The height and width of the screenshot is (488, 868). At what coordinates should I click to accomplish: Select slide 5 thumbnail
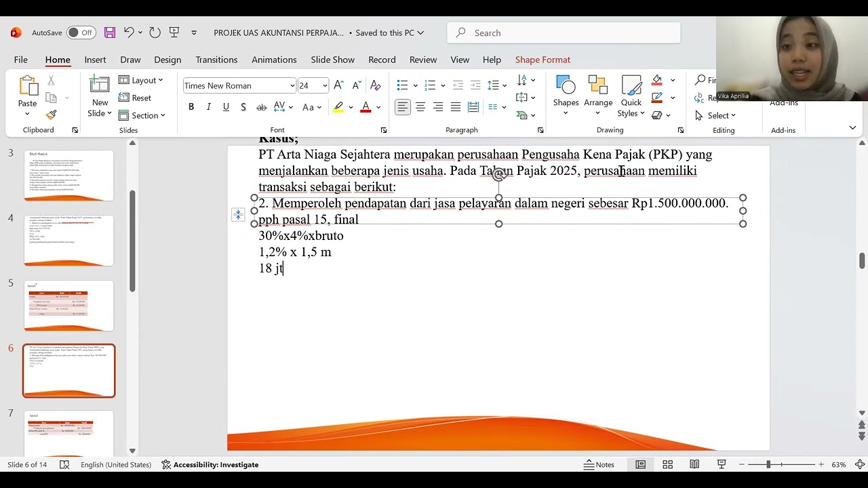(69, 306)
